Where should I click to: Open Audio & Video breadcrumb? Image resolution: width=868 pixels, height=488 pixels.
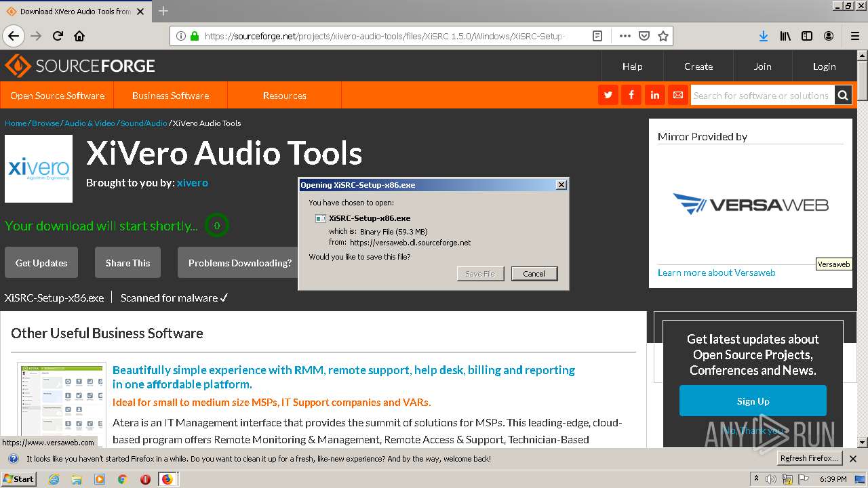[x=90, y=123]
